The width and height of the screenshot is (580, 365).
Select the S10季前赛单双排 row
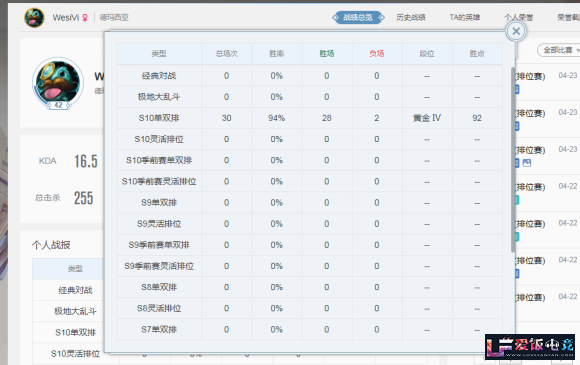point(309,160)
